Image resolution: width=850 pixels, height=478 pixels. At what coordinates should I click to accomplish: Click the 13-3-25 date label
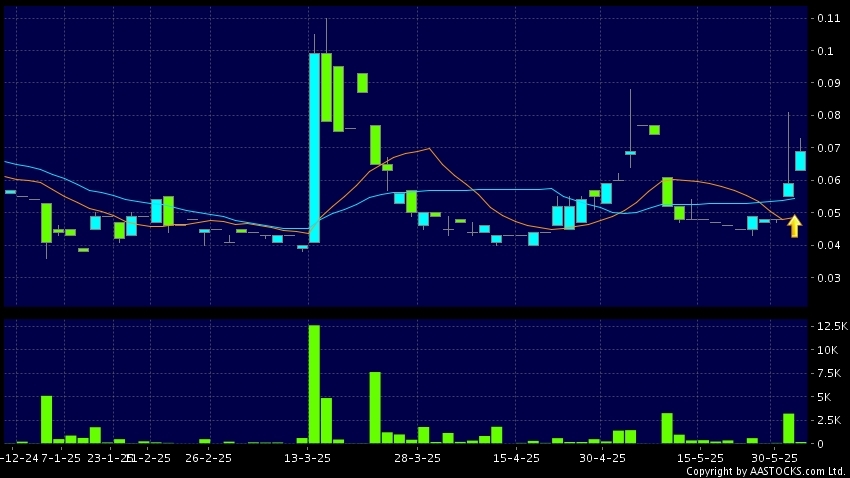307,458
